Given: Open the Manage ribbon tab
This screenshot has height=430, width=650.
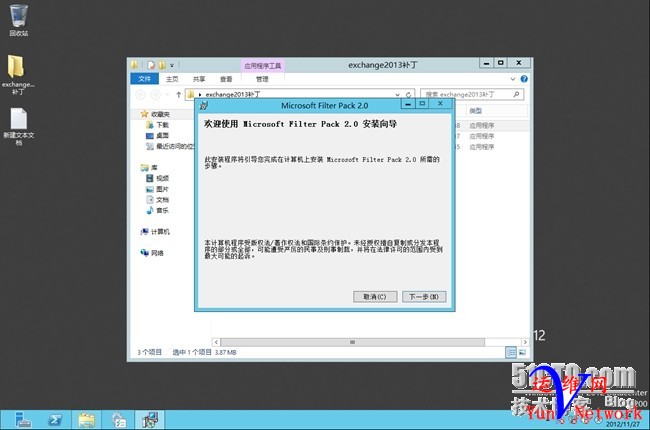Looking at the screenshot, I should 262,79.
